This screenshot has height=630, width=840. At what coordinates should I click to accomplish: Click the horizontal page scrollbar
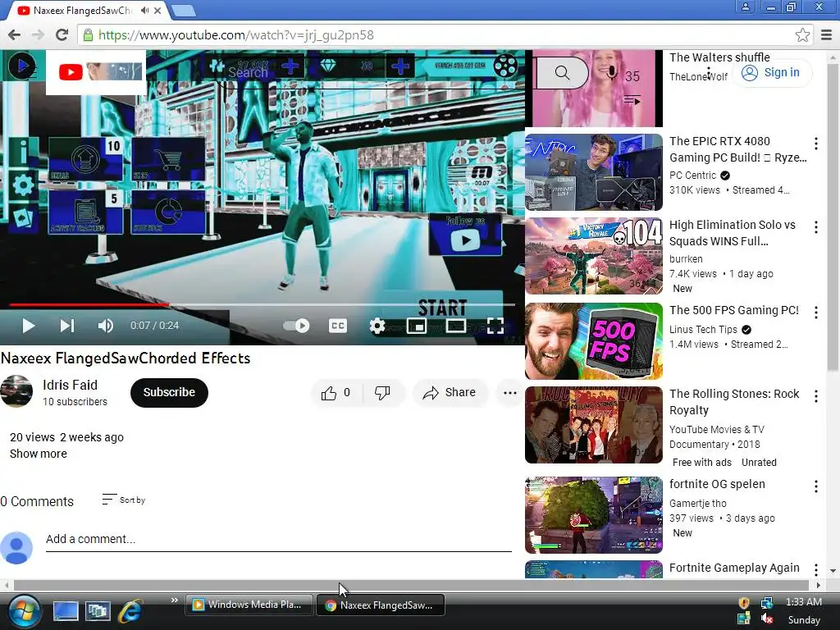tap(413, 585)
